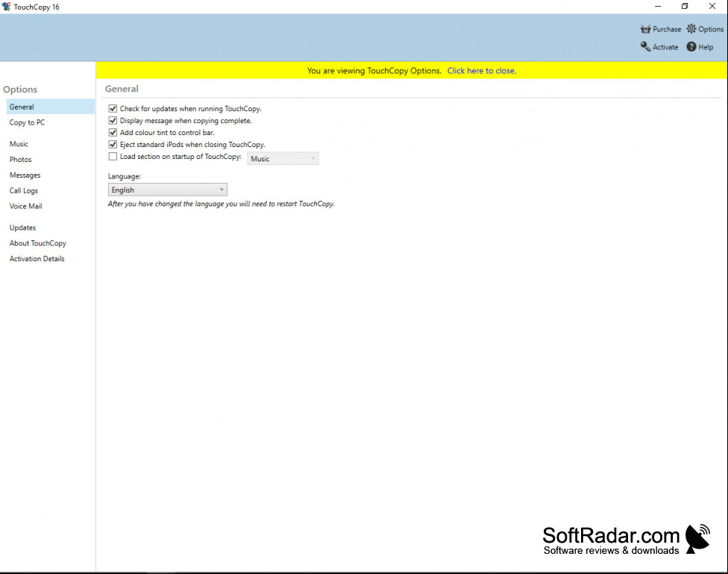Select General in Options sidebar
This screenshot has width=728, height=574.
click(51, 107)
